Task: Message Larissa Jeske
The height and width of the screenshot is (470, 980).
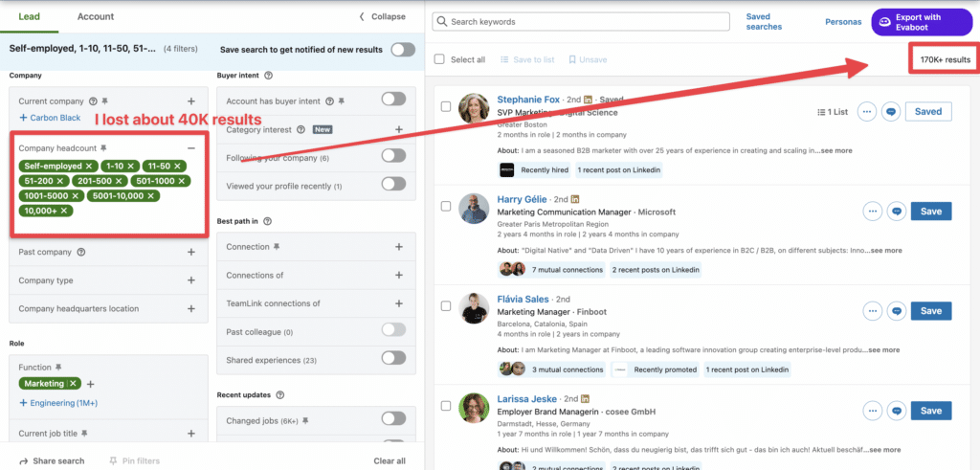Action: pyautogui.click(x=897, y=411)
